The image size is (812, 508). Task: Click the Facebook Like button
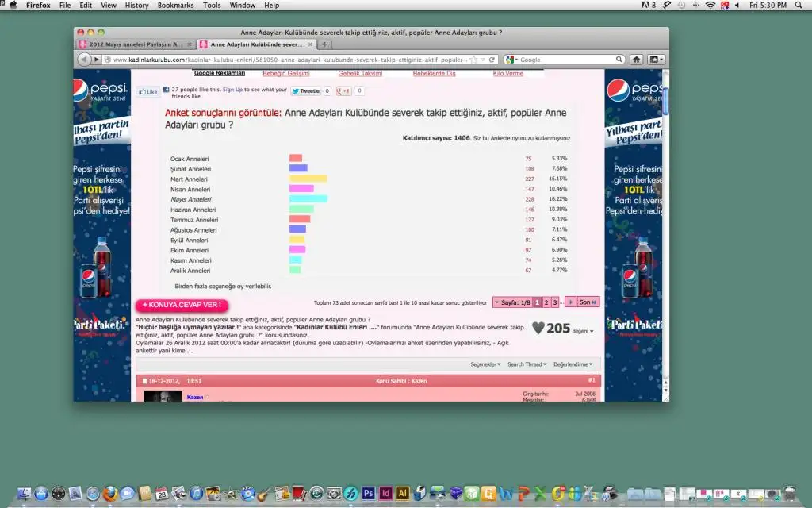[148, 92]
